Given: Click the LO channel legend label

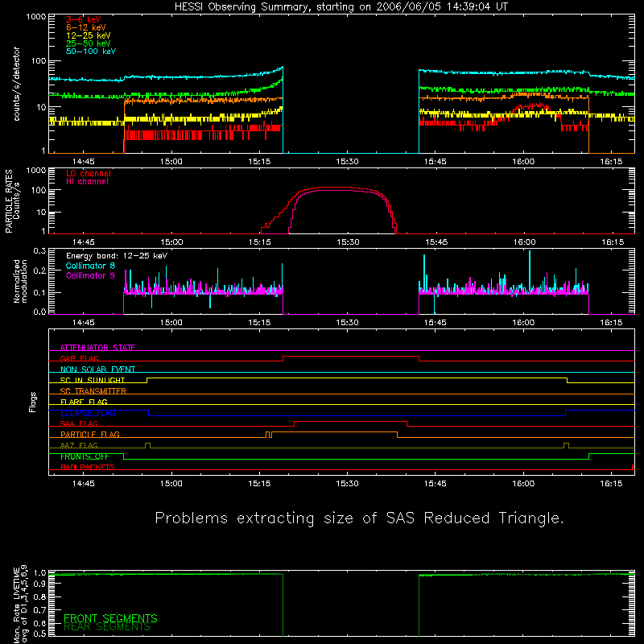Looking at the screenshot, I should coord(89,173).
